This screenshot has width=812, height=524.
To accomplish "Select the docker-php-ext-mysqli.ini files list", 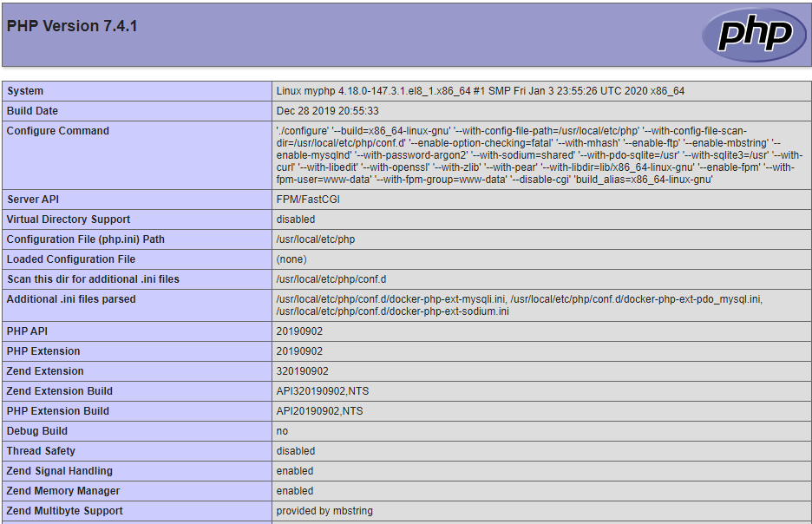I will pos(520,305).
